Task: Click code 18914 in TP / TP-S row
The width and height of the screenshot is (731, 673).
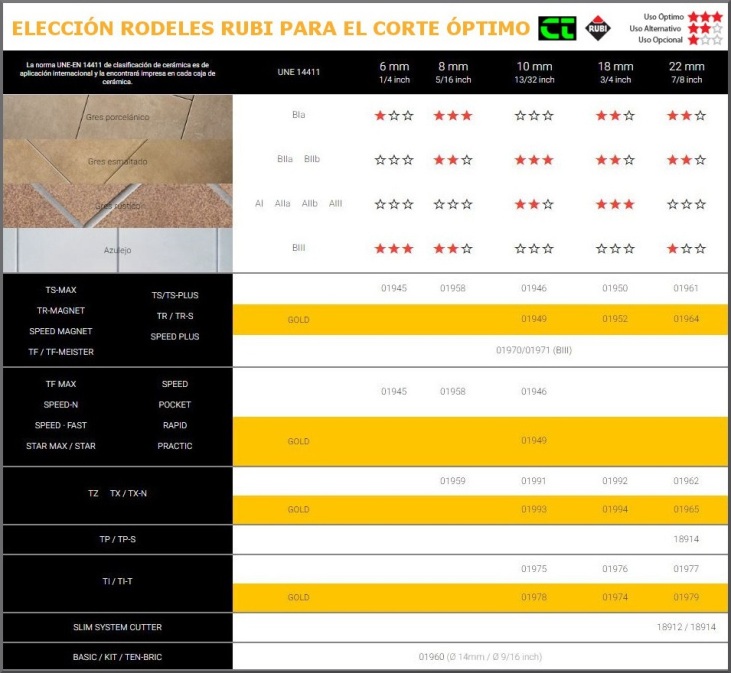Action: [686, 539]
